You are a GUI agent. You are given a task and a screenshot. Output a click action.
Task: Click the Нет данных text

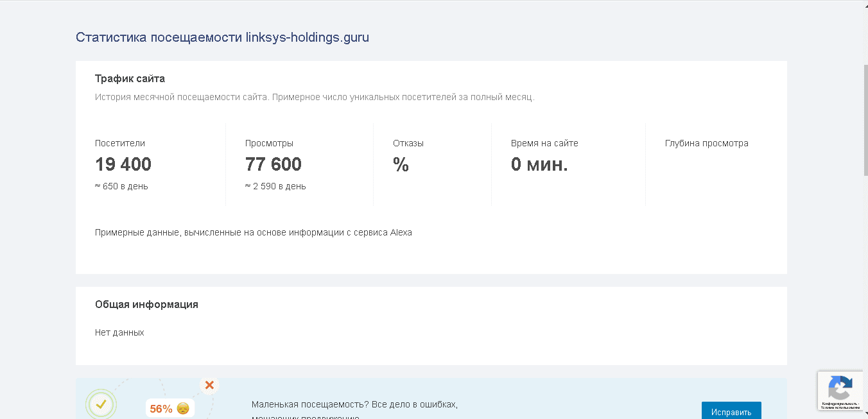pos(119,332)
